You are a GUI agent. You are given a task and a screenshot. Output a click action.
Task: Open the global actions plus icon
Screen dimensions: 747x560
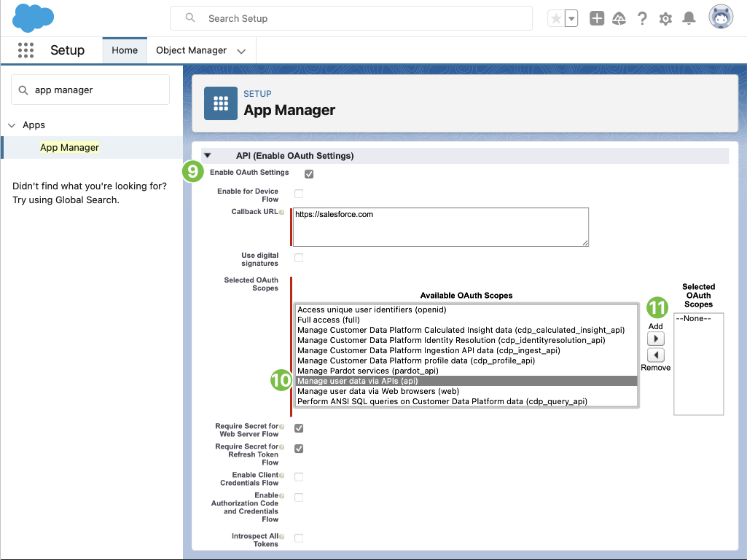[597, 19]
